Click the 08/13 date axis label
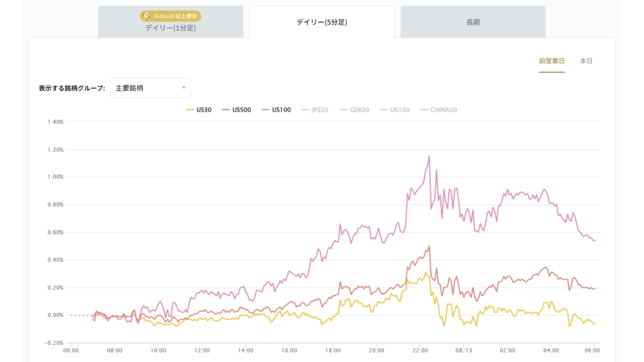The image size is (644, 362). pos(464,350)
